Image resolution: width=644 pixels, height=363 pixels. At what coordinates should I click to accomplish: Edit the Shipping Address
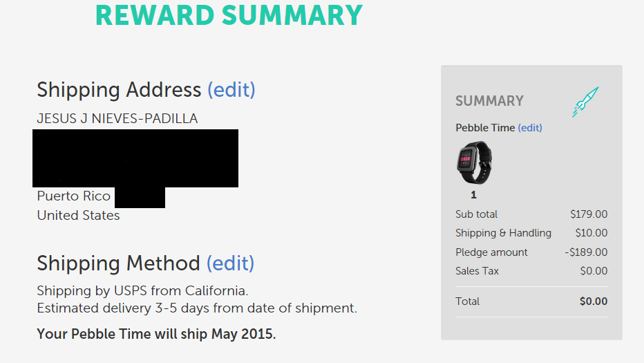pos(231,90)
